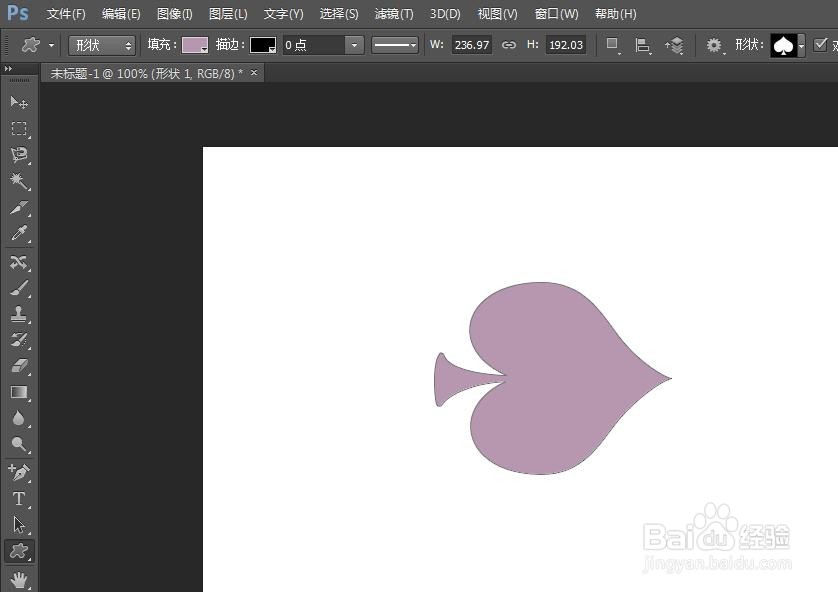
Task: Open the 文件(F) menu
Action: 66,14
